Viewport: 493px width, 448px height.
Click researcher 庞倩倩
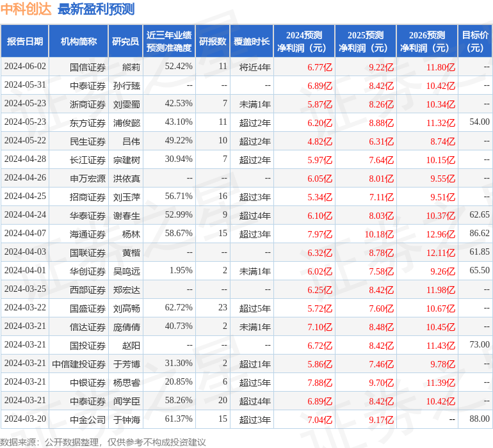point(127,327)
